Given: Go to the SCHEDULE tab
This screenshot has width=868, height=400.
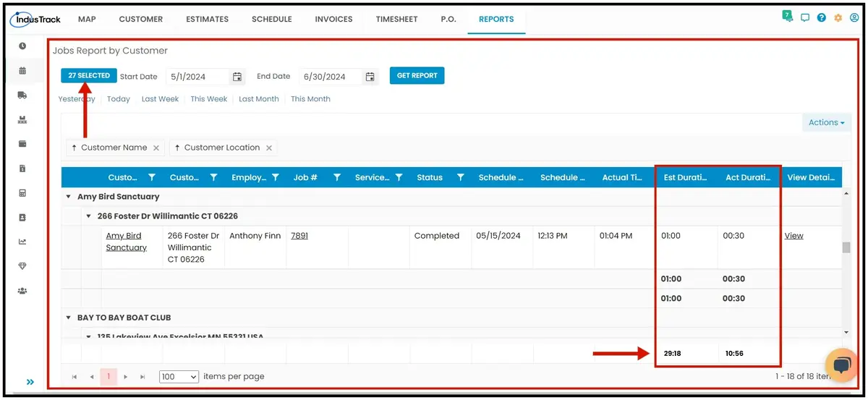Looking at the screenshot, I should point(272,19).
